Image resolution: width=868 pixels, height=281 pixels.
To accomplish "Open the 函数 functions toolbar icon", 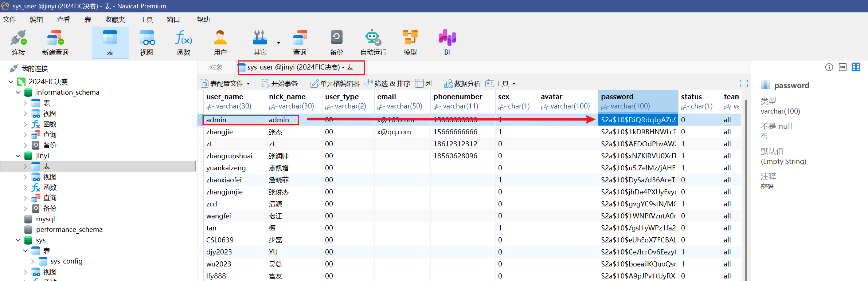I will click(184, 42).
